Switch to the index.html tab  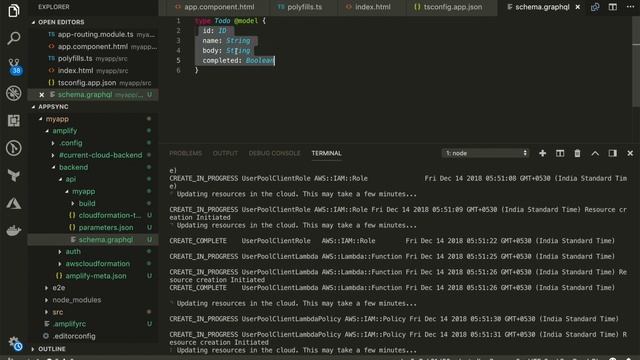click(x=368, y=7)
